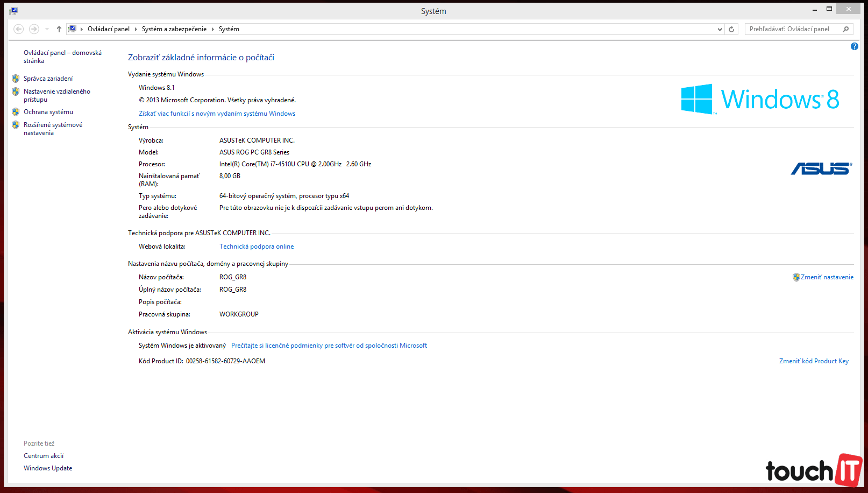Expand the address bar history dropdown
868x493 pixels.
720,29
